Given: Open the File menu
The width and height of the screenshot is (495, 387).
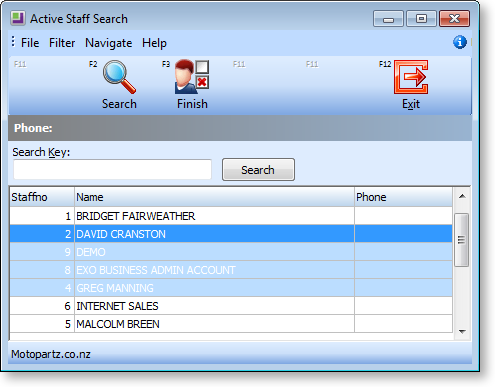Looking at the screenshot, I should (30, 43).
